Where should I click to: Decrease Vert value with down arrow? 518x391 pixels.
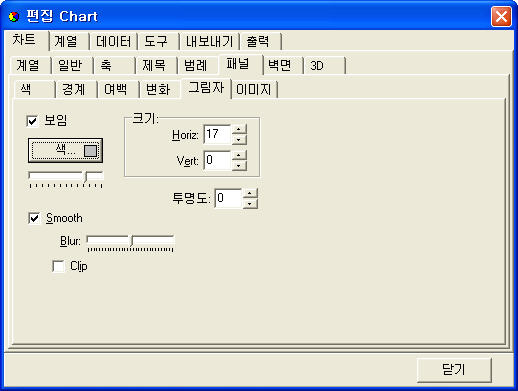[x=239, y=165]
